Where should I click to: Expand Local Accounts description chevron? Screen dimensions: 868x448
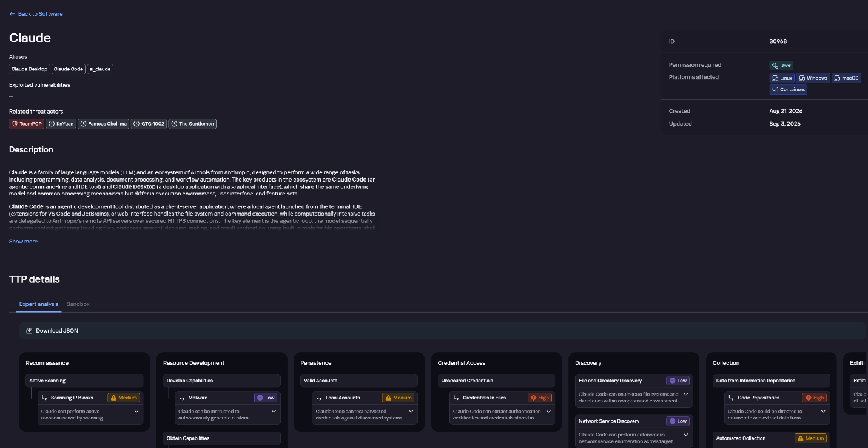411,411
